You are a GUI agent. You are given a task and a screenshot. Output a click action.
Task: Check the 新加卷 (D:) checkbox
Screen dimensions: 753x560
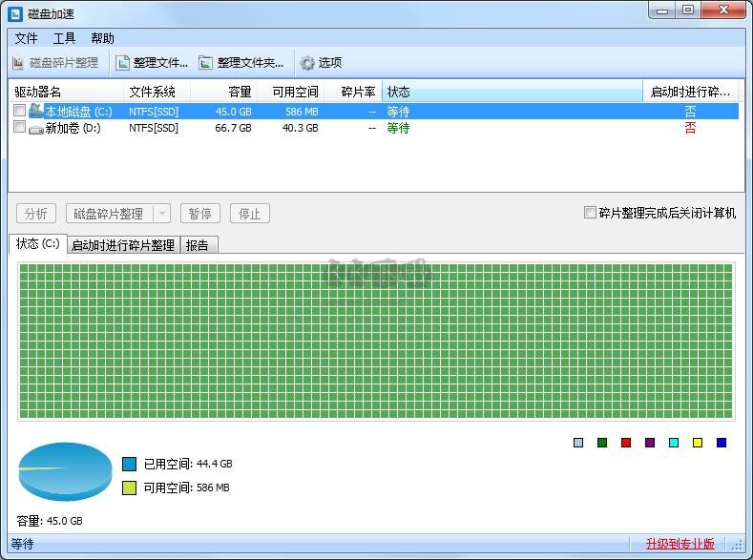point(19,127)
